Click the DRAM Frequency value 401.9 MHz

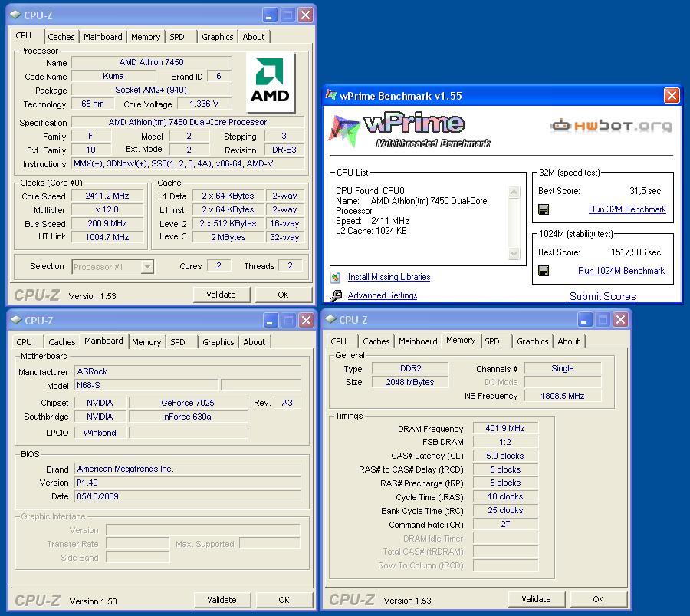(x=505, y=428)
